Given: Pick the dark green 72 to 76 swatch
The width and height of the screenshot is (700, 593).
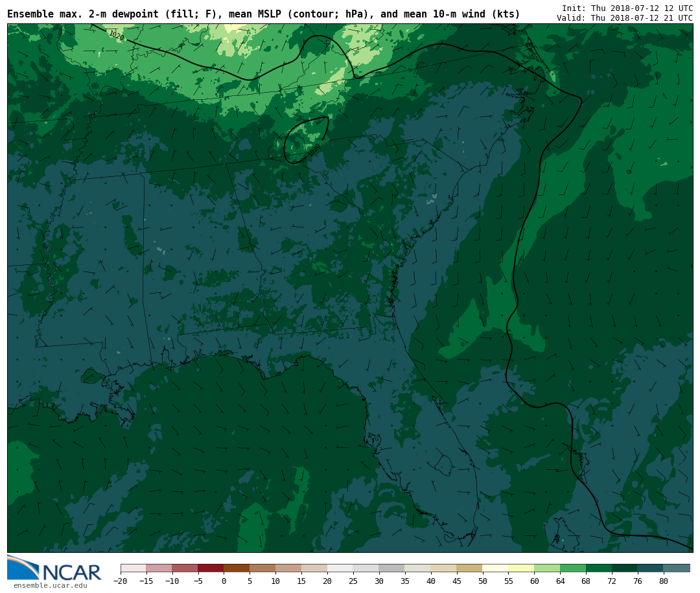Looking at the screenshot, I should (x=625, y=568).
